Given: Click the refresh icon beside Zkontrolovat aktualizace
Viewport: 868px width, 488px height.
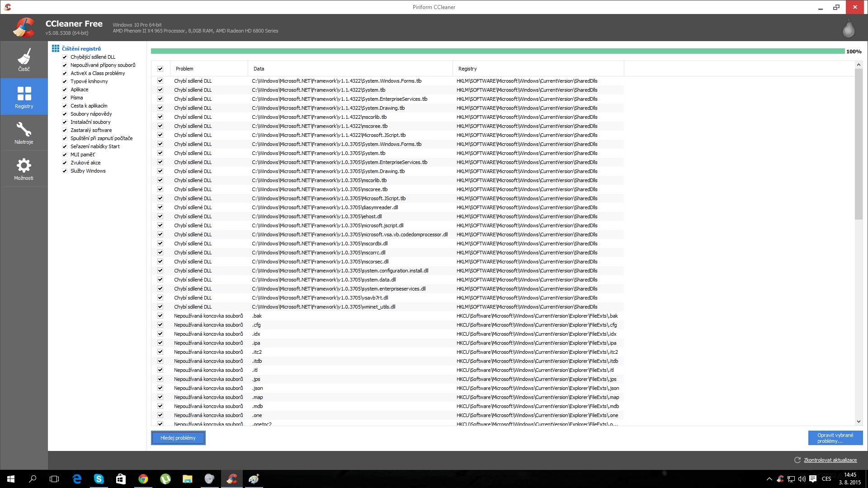Looking at the screenshot, I should (797, 460).
